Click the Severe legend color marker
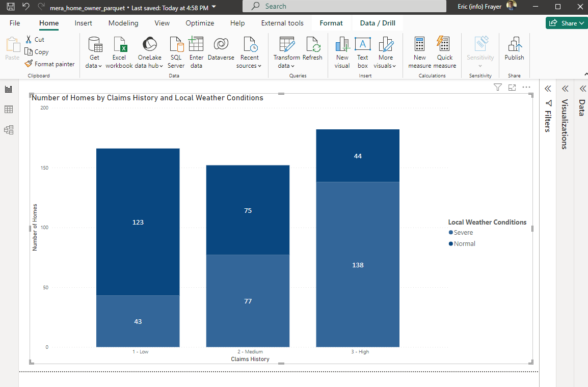This screenshot has width=588, height=387. pos(450,233)
